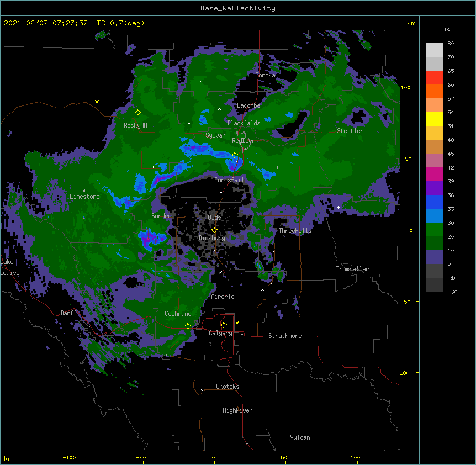Click the Calgary city label

(x=220, y=333)
